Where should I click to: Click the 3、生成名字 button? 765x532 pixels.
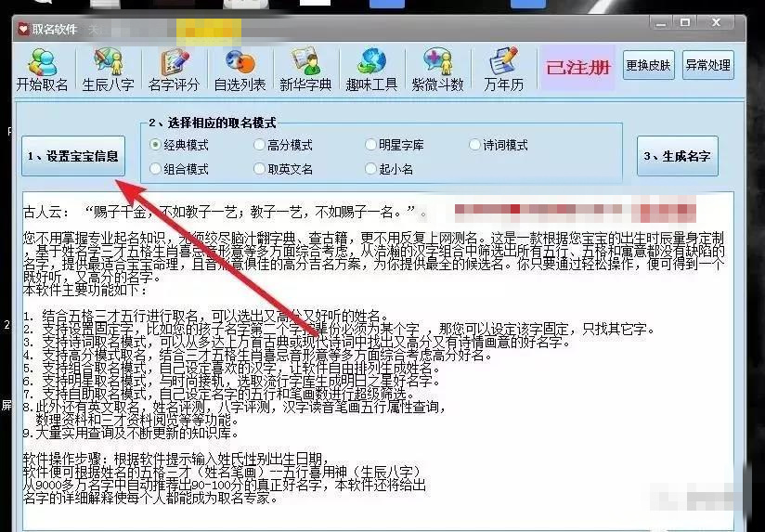[677, 156]
